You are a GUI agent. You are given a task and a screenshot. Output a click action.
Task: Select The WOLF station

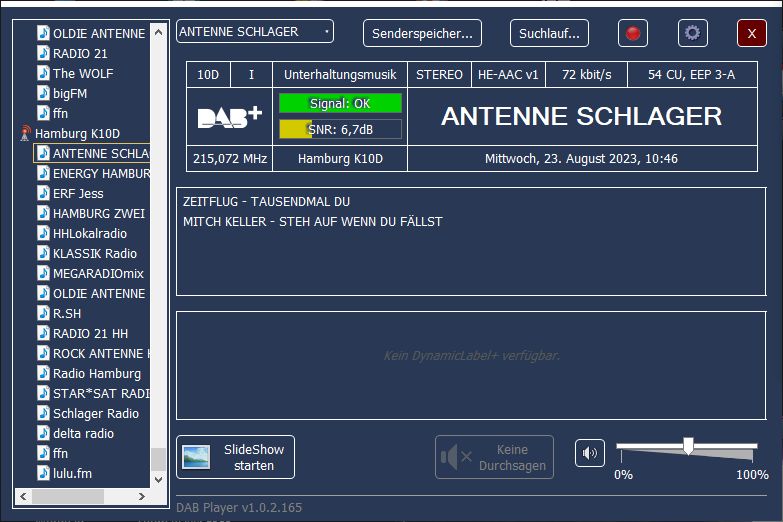point(83,73)
